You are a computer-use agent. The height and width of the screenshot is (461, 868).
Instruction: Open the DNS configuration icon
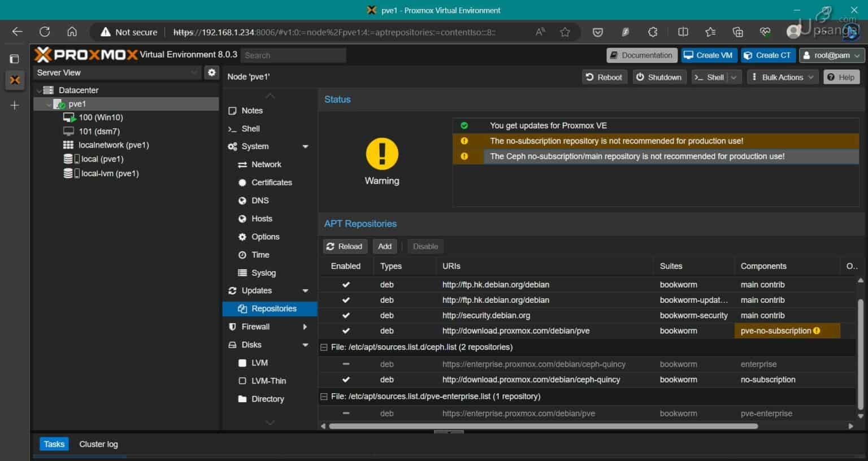[x=243, y=201]
